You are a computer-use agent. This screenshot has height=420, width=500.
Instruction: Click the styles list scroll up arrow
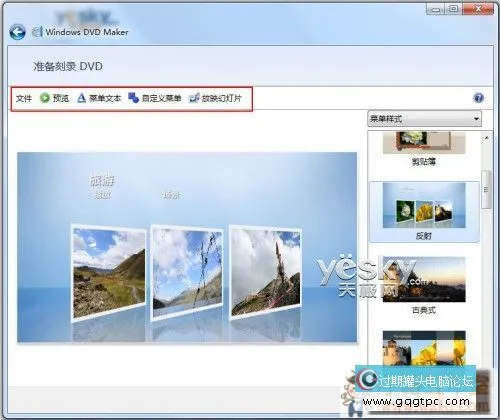[487, 137]
